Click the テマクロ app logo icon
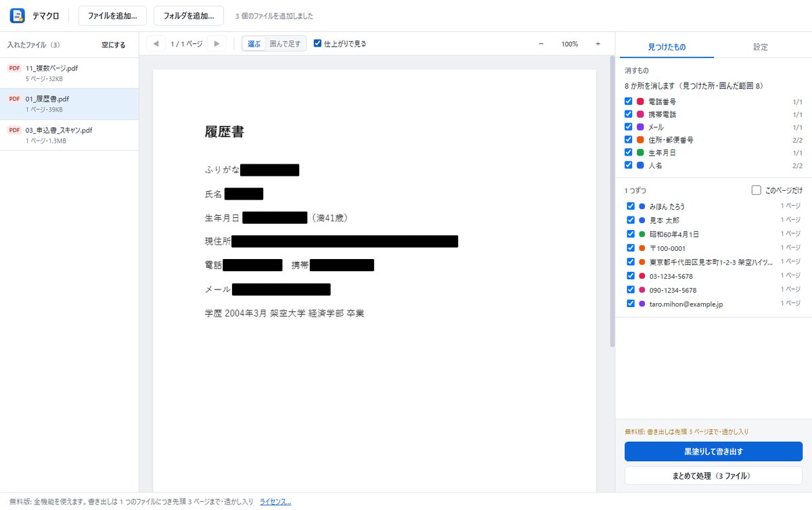812x510 pixels. tap(18, 15)
